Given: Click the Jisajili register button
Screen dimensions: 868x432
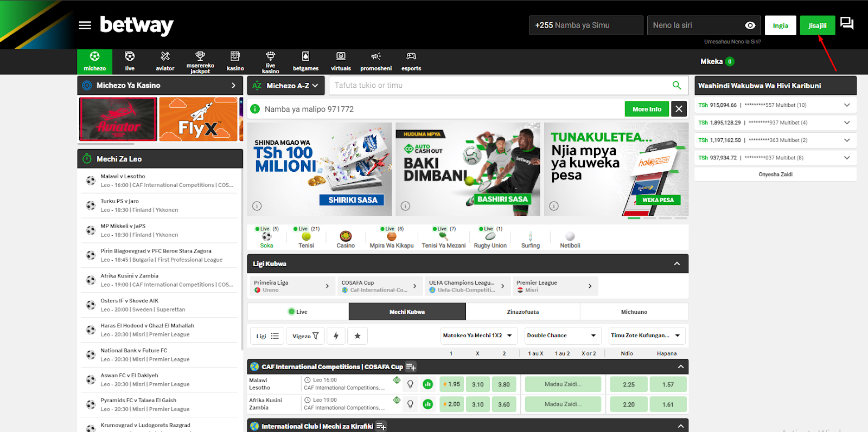Looking at the screenshot, I should 818,25.
